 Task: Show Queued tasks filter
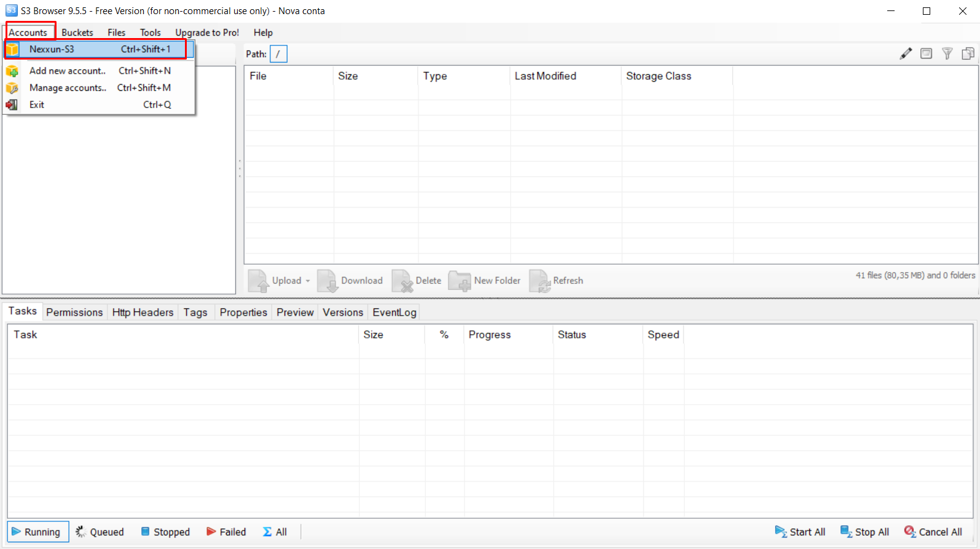point(100,532)
